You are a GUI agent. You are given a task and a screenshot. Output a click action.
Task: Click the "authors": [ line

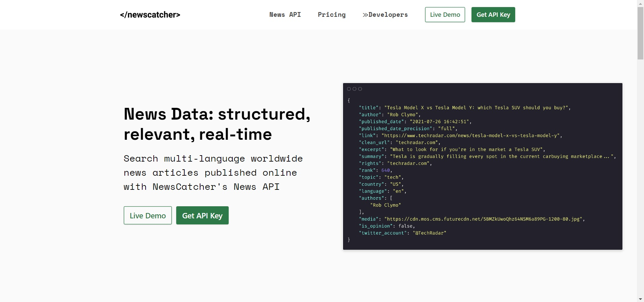(x=376, y=198)
